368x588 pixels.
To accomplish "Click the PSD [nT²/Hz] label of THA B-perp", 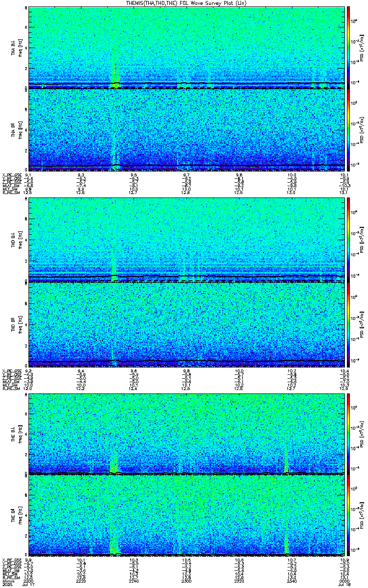I will click(362, 48).
